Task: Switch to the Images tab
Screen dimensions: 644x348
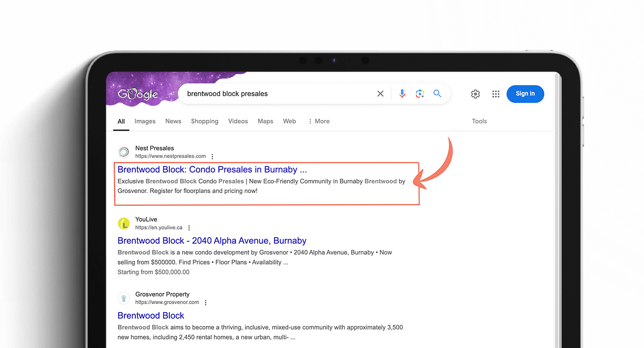Action: (x=145, y=121)
